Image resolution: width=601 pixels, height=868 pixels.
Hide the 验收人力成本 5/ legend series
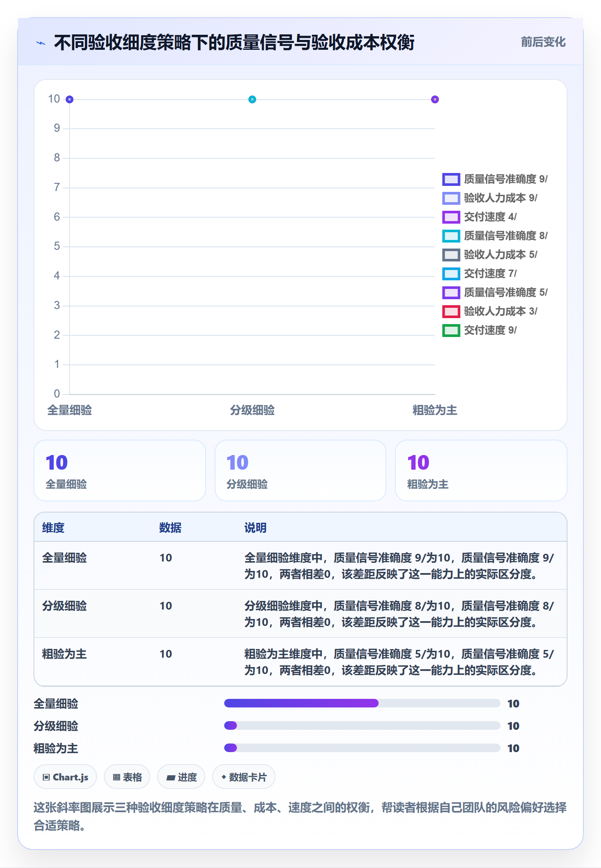point(490,255)
